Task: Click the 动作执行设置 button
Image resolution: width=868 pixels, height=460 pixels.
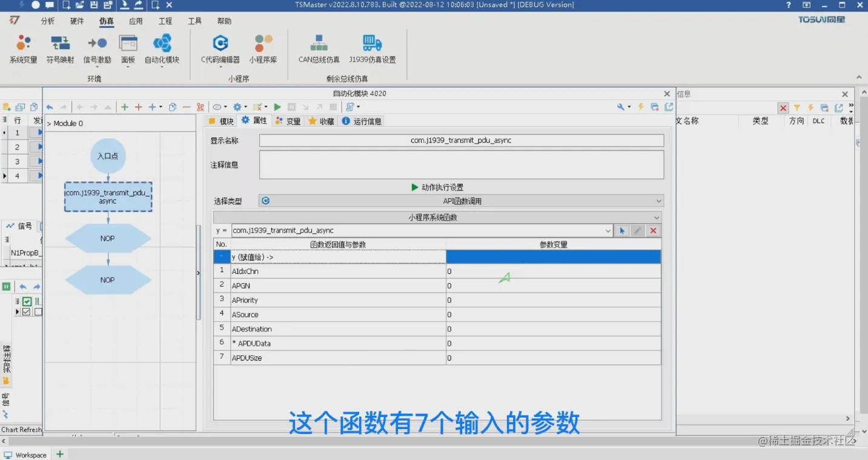Action: (x=437, y=187)
